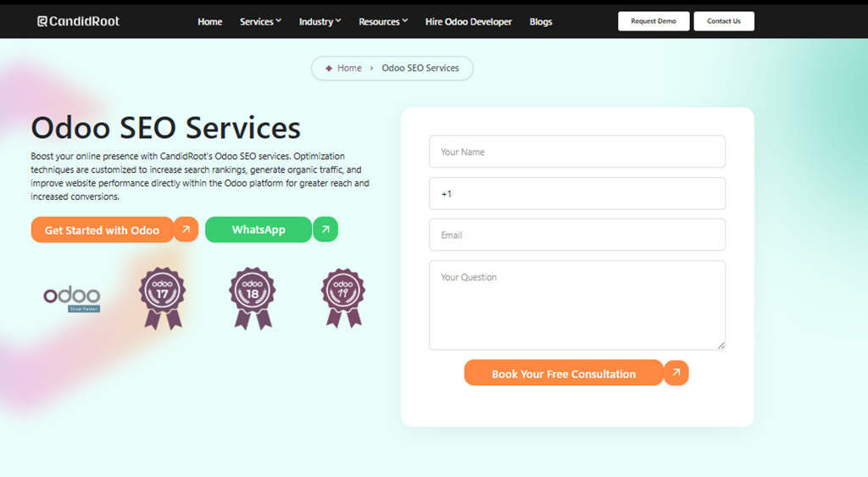Expand the Services dropdown menu
This screenshot has width=868, height=477.
click(260, 21)
